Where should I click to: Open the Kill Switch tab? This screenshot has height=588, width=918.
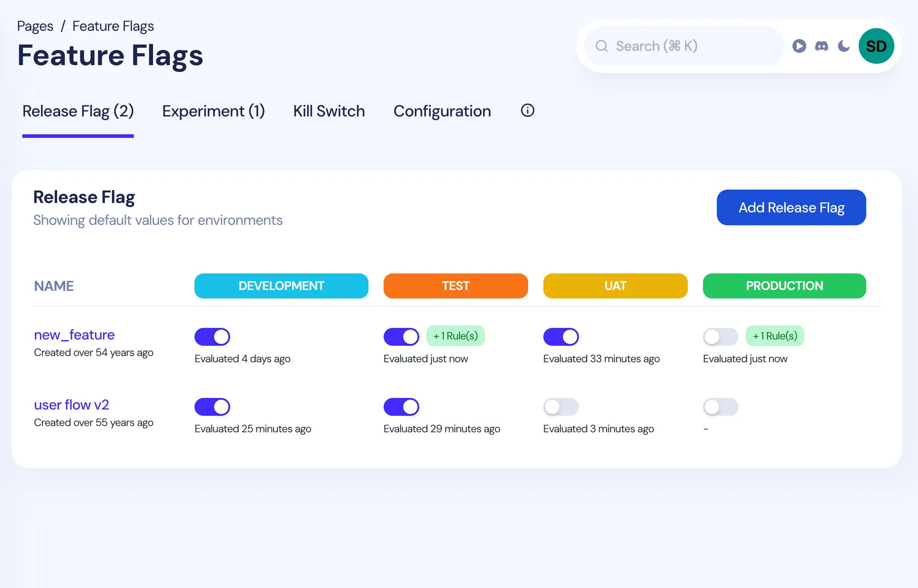(x=329, y=111)
